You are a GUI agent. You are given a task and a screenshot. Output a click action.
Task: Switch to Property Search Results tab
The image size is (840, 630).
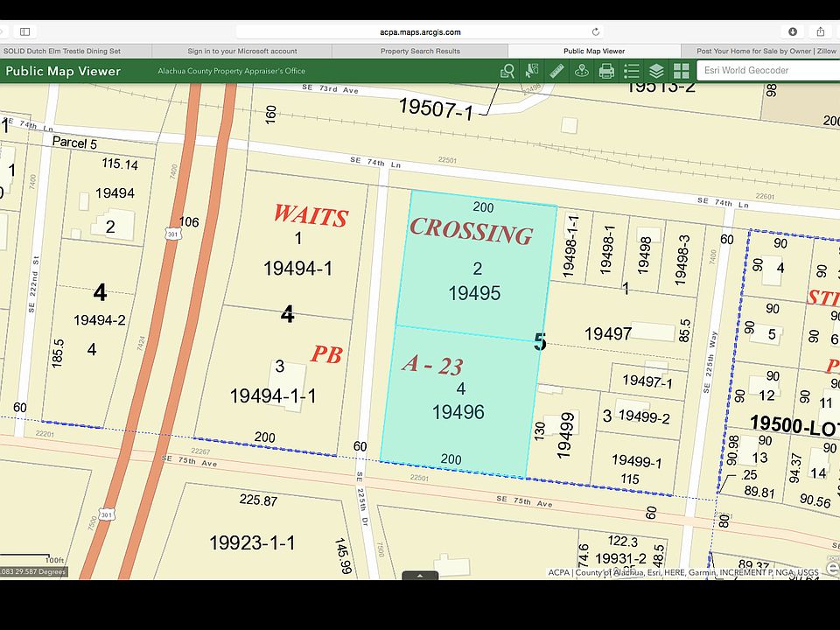click(420, 52)
